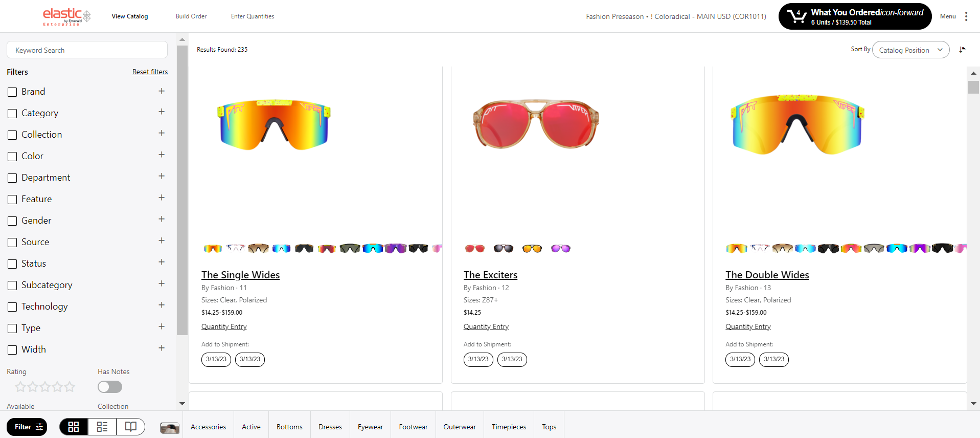The height and width of the screenshot is (438, 980).
Task: Select the Outerwear category tab
Action: coord(460,427)
